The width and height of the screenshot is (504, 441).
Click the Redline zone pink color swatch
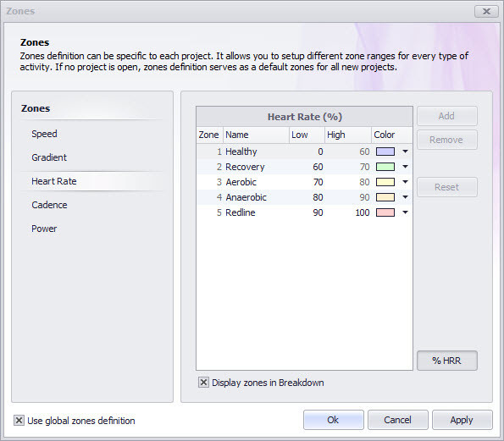pyautogui.click(x=385, y=212)
